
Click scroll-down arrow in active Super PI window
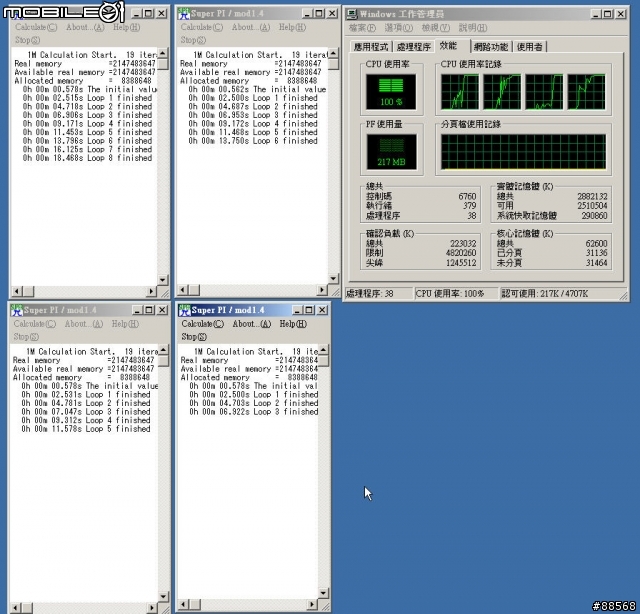[x=323, y=593]
